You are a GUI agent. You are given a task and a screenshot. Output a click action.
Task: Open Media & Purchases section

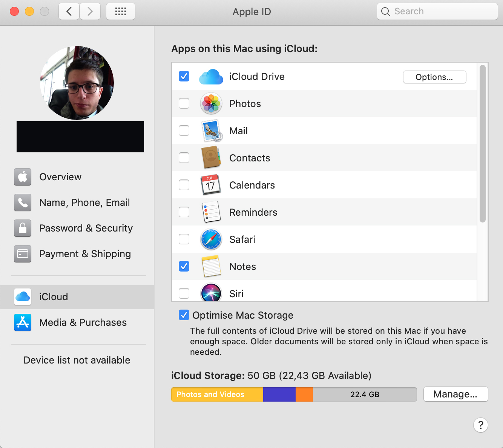click(77, 322)
